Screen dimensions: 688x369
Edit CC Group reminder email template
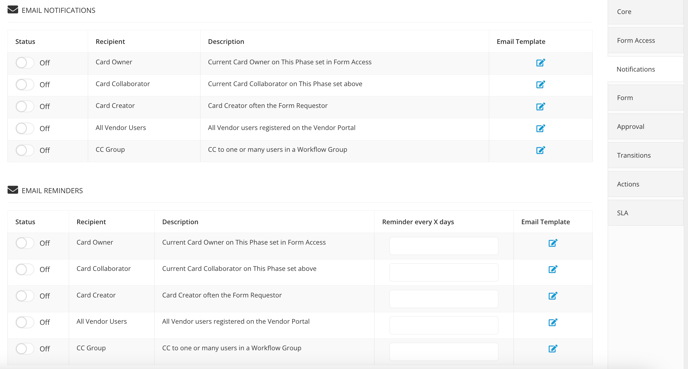click(552, 349)
